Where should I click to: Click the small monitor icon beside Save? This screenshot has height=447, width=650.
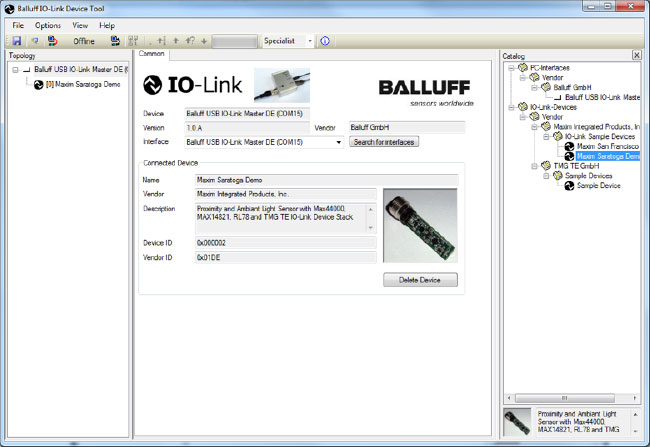pos(35,41)
